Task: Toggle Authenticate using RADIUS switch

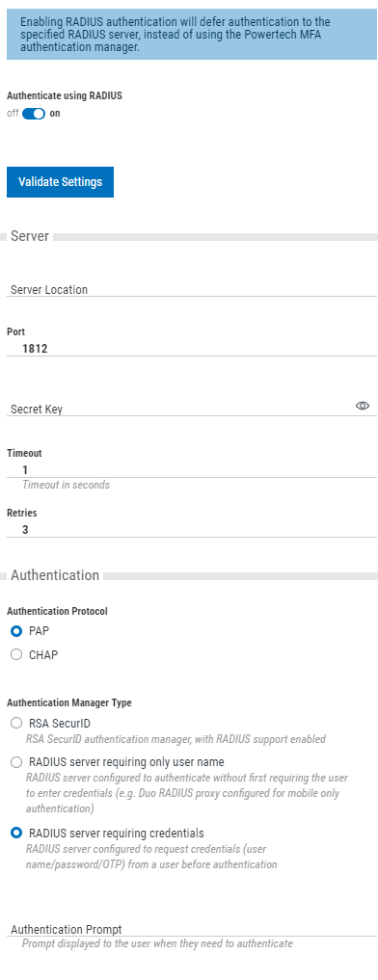Action: 34,114
